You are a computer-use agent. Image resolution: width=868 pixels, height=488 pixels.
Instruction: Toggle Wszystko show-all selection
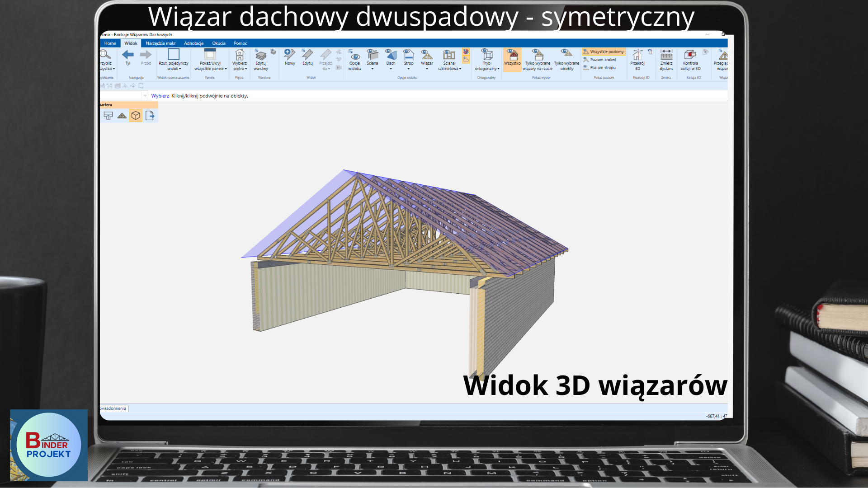coord(512,60)
